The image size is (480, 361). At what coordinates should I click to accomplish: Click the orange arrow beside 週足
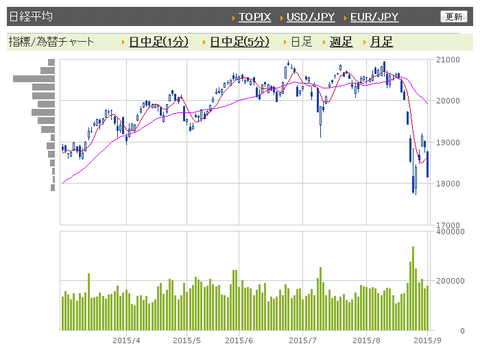(324, 42)
